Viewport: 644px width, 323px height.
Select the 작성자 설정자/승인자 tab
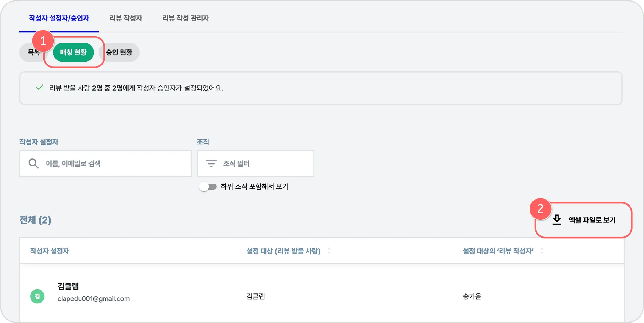click(x=59, y=18)
